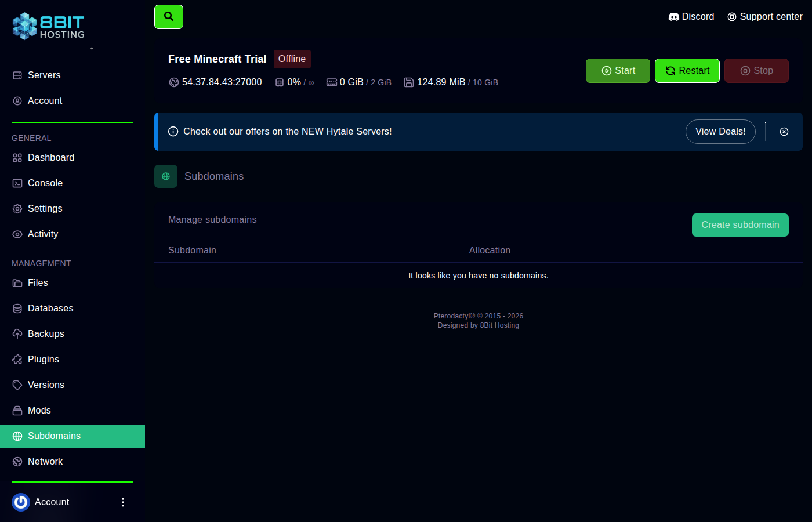Open the account three-dot menu
Viewport: 812px width, 522px height.
[x=123, y=502]
